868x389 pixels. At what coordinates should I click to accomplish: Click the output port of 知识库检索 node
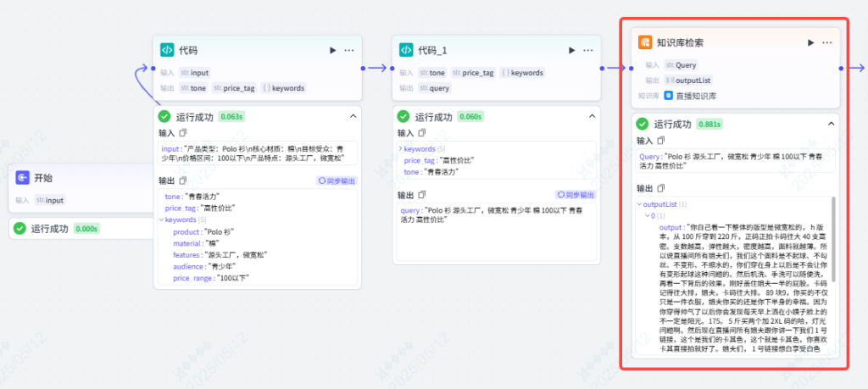click(841, 68)
